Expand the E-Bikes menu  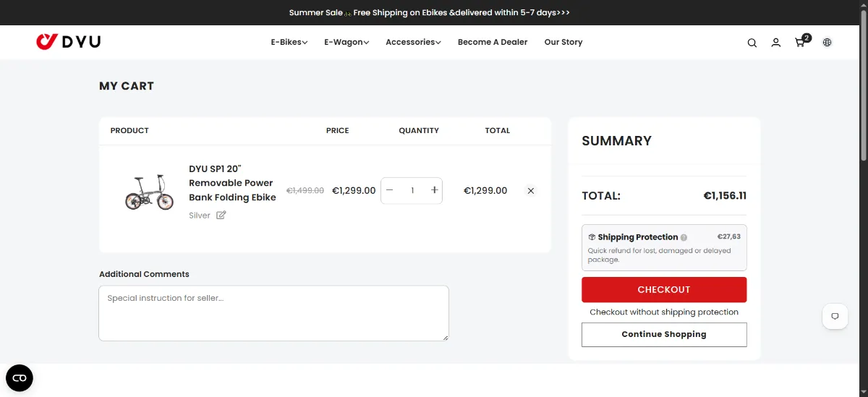289,42
